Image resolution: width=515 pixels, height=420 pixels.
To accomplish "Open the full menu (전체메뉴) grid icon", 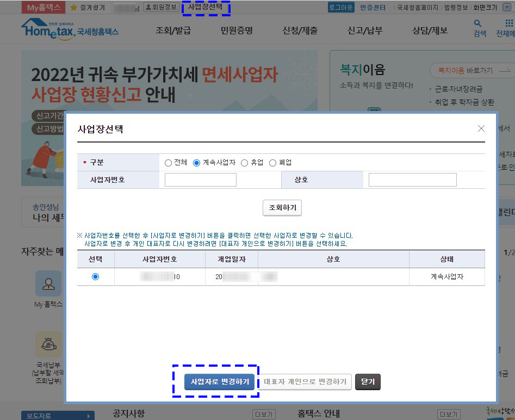I will [x=509, y=23].
